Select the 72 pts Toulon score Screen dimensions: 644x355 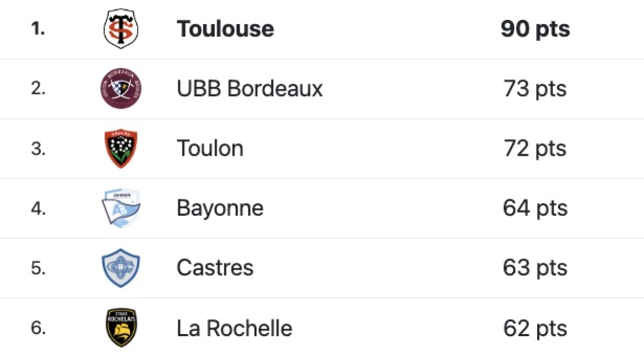[535, 149]
